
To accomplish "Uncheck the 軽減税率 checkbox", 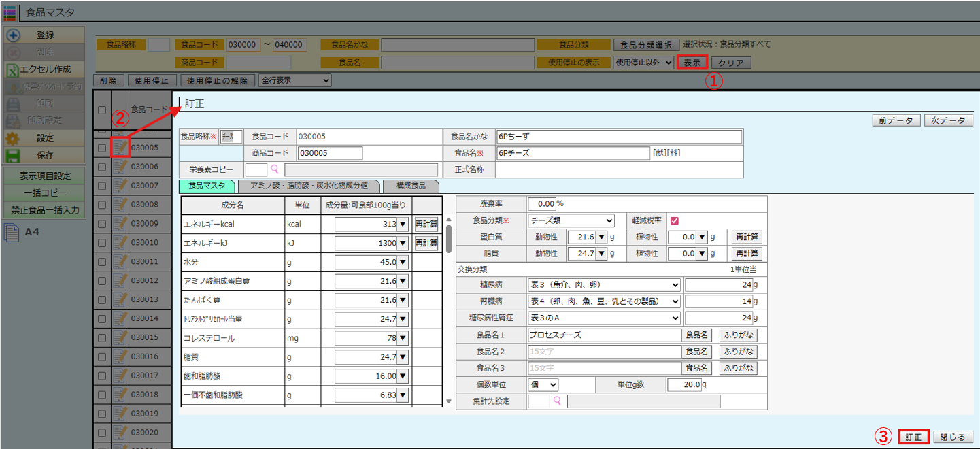I will 675,220.
